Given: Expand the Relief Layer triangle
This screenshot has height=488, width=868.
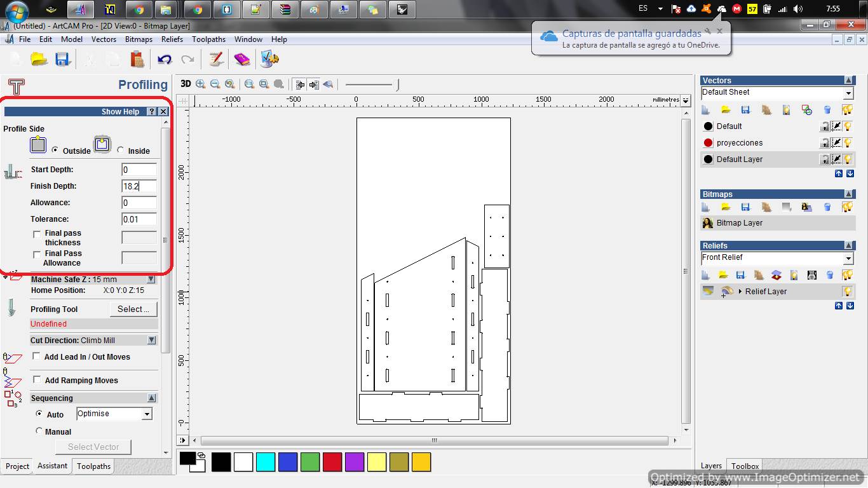Looking at the screenshot, I should click(740, 292).
